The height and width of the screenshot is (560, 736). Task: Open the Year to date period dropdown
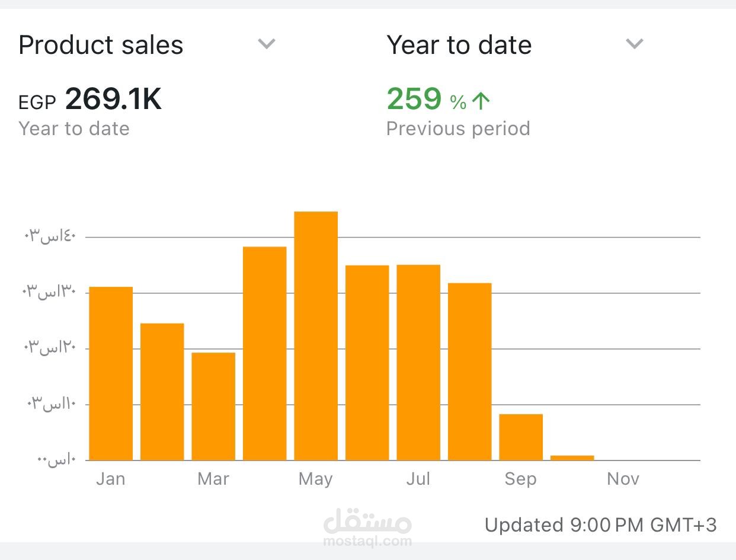click(634, 44)
